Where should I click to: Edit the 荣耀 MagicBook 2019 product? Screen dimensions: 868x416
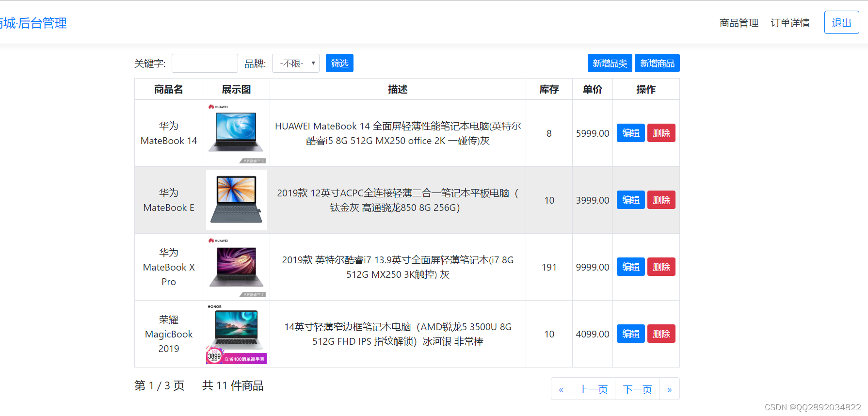coord(630,334)
